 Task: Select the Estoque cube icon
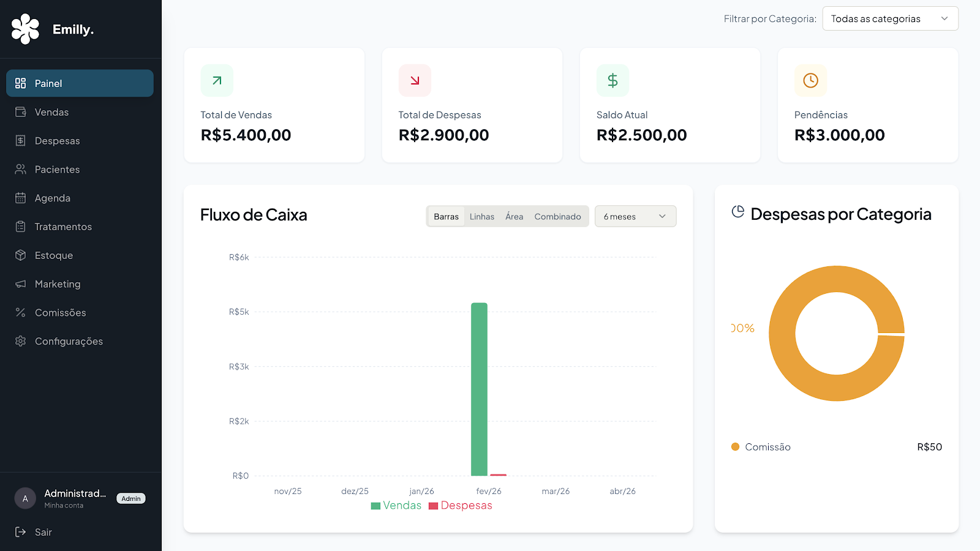(x=20, y=255)
